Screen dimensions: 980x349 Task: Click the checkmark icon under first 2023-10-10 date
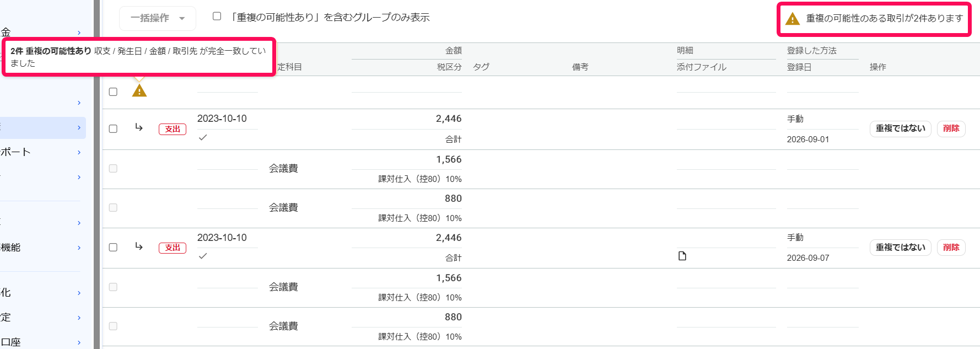coord(203,137)
